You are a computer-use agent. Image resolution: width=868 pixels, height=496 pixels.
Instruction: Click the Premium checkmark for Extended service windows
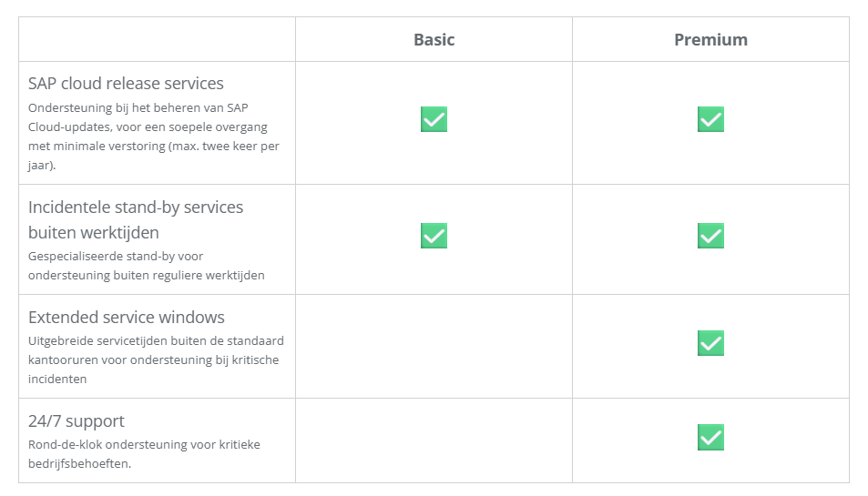[710, 343]
